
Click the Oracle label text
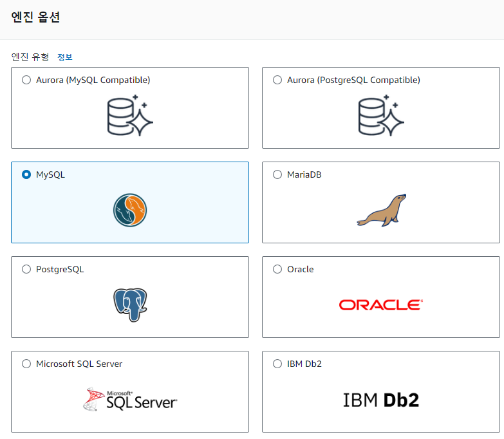[x=300, y=269]
